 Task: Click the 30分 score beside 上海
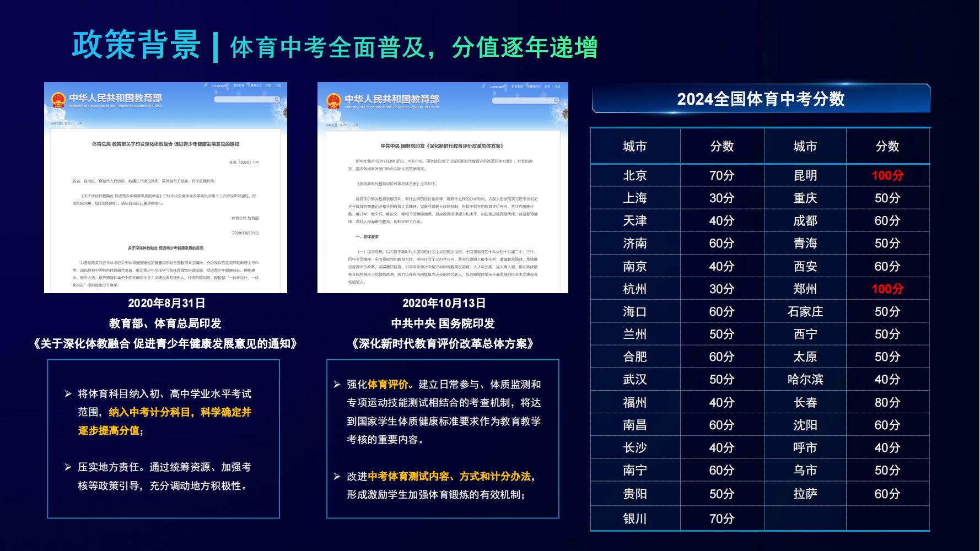(722, 198)
